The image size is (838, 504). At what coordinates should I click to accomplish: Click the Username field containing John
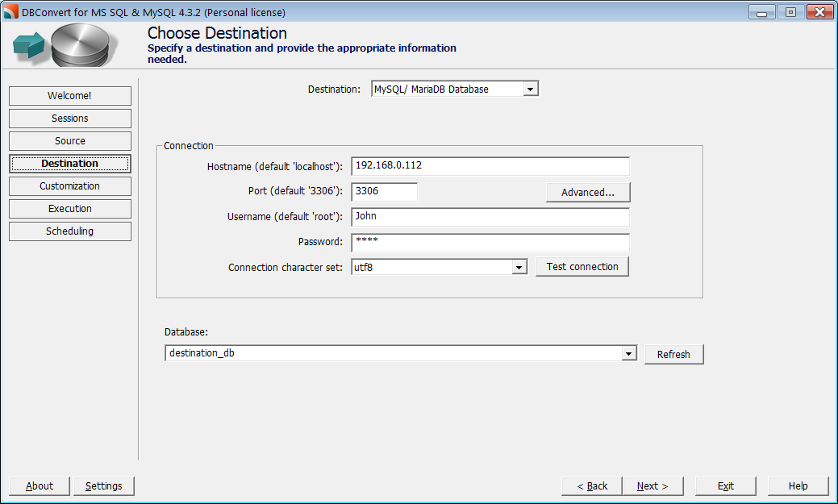click(x=490, y=216)
